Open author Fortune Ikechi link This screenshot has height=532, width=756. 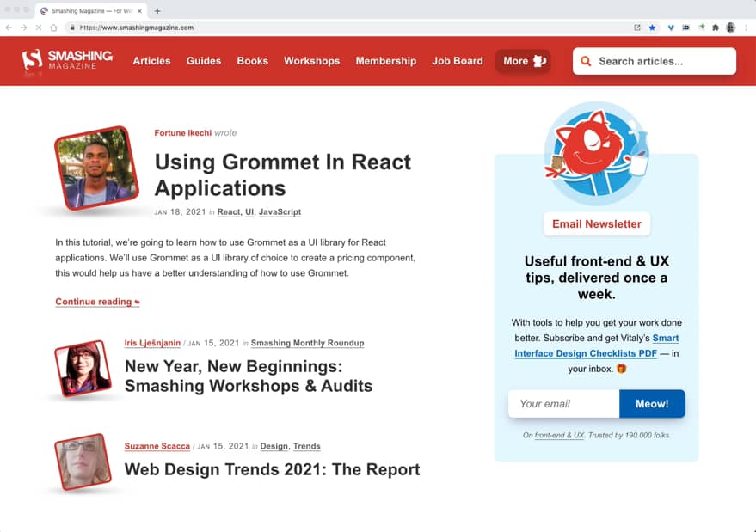pyautogui.click(x=182, y=133)
